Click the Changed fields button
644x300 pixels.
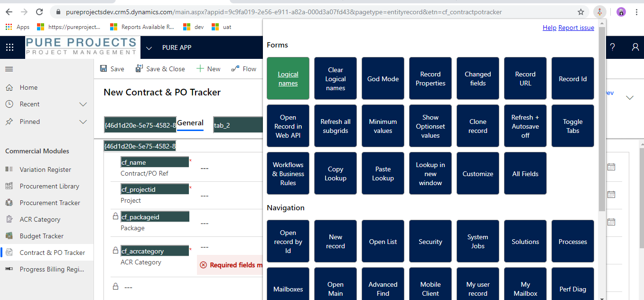pyautogui.click(x=478, y=78)
